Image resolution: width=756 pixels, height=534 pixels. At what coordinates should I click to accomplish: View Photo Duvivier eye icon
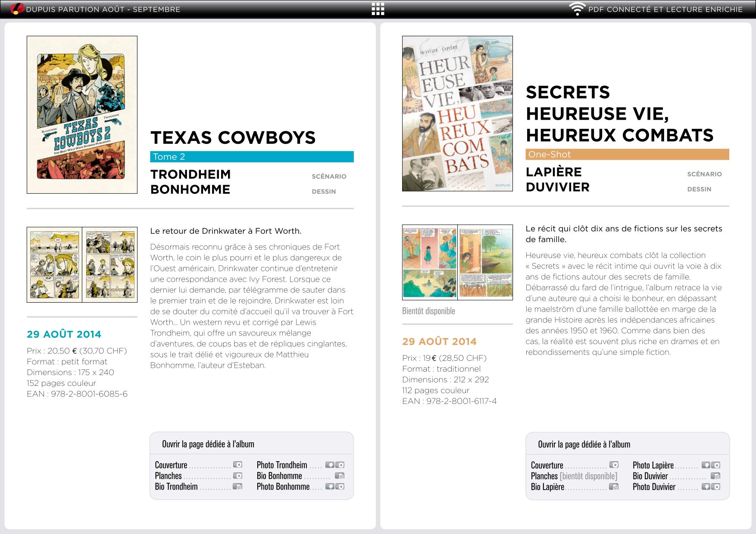pos(716,487)
